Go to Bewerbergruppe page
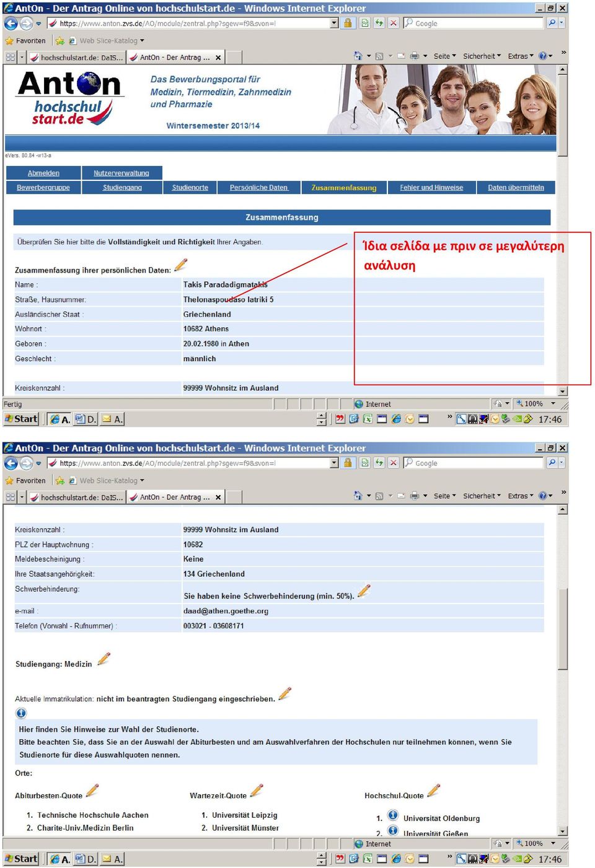 click(x=43, y=188)
